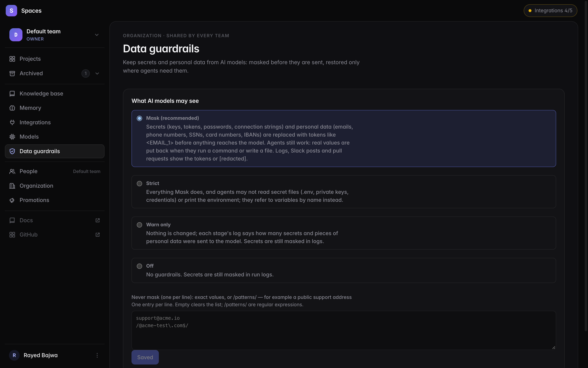Screen dimensions: 588x368
Task: Click the Integrations plug icon
Action: pos(12,122)
